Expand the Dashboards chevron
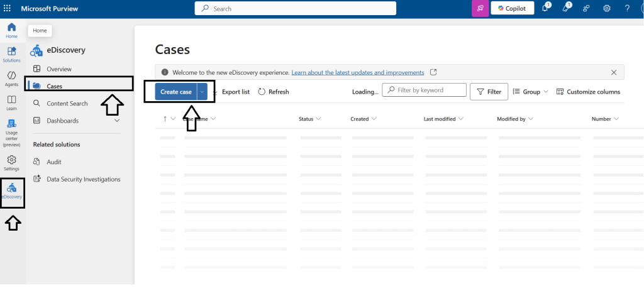Screen dimensions: 644x296 [116, 121]
